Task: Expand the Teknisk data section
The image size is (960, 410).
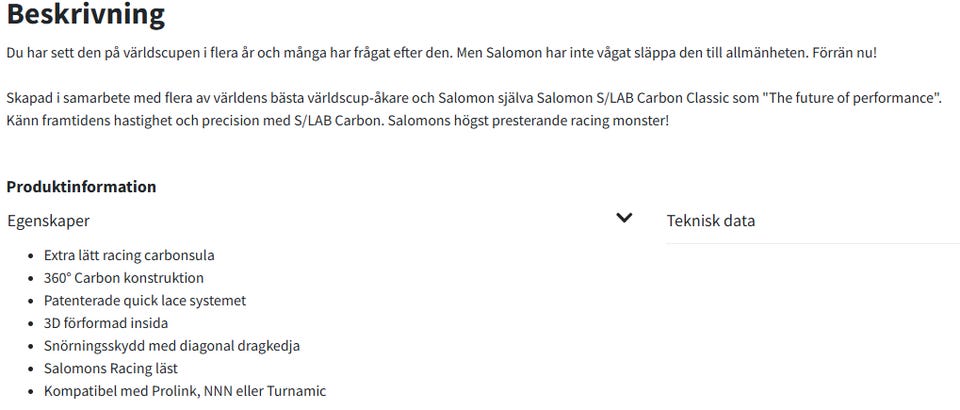Action: [x=711, y=220]
